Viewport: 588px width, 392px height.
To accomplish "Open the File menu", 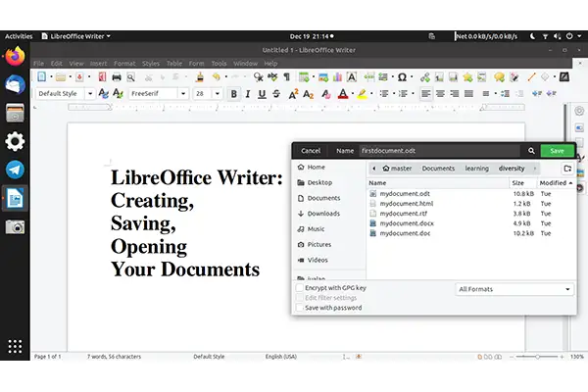I will [38, 64].
